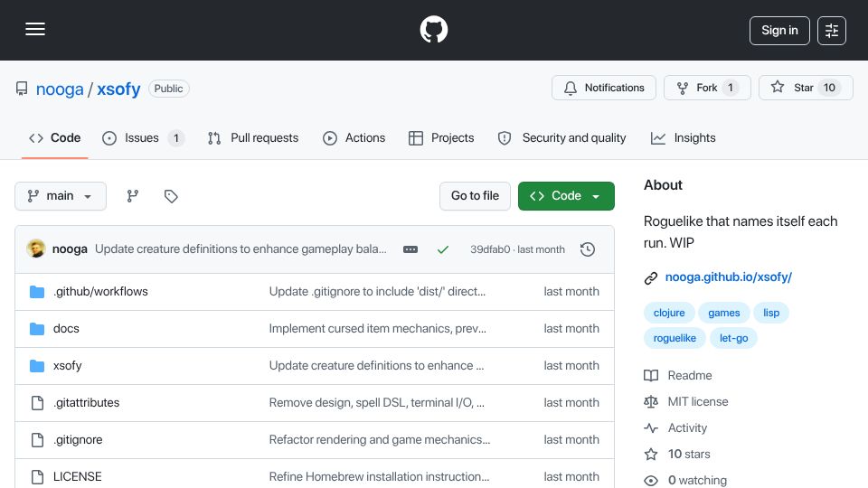Screen dimensions: 868x488
Task: Open the commit history clock icon
Action: click(588, 249)
